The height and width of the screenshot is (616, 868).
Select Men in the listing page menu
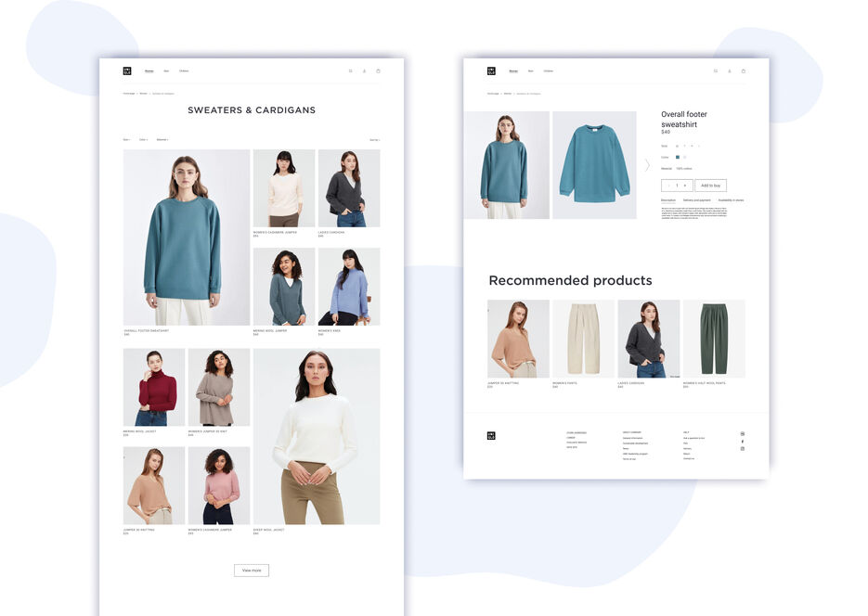coord(166,71)
